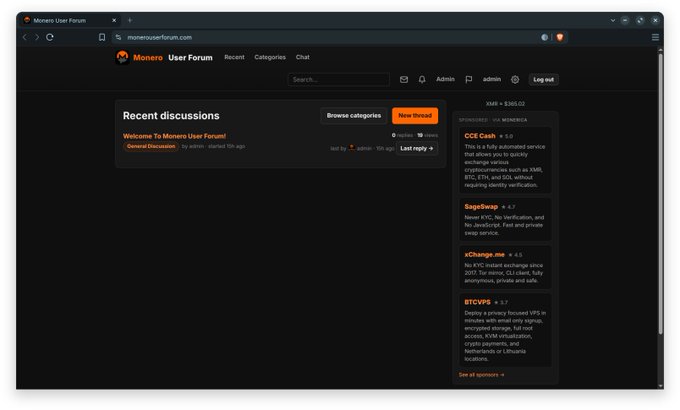Open the Categories nav item
680x410 pixels.
[270, 57]
